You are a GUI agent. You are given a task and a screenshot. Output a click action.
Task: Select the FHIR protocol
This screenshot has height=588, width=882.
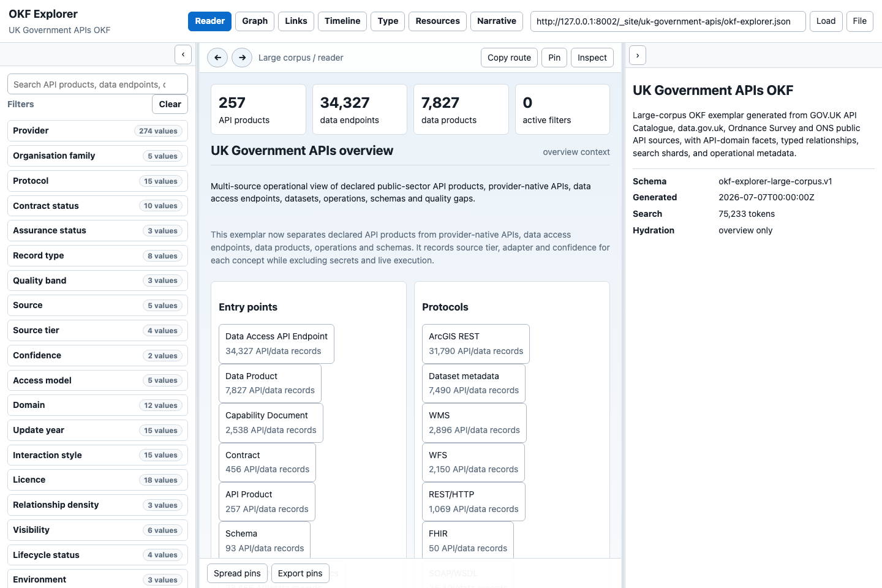[468, 540]
